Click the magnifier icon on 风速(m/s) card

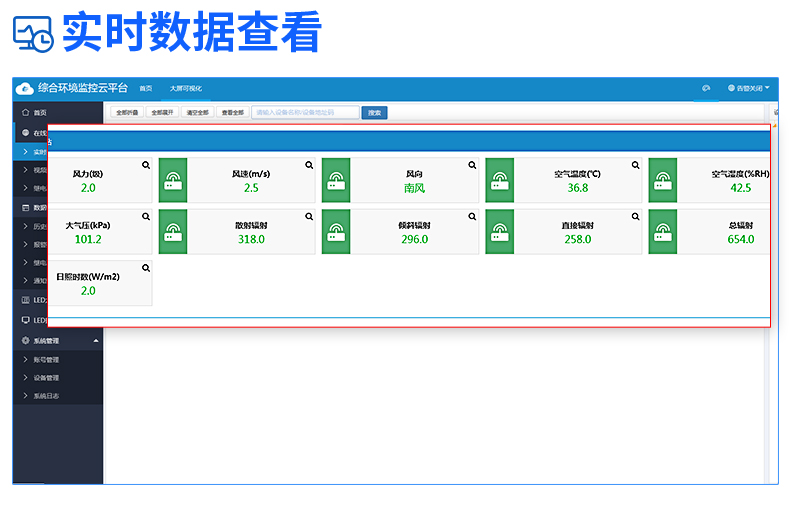(309, 164)
